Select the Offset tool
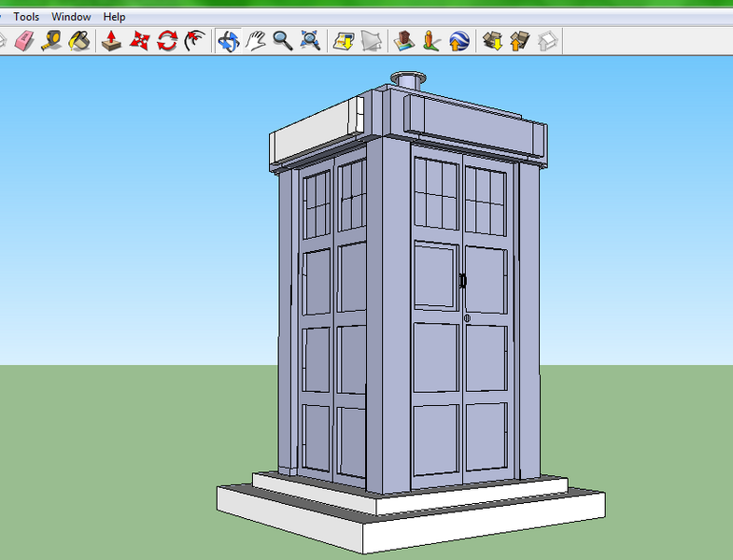 (x=195, y=41)
